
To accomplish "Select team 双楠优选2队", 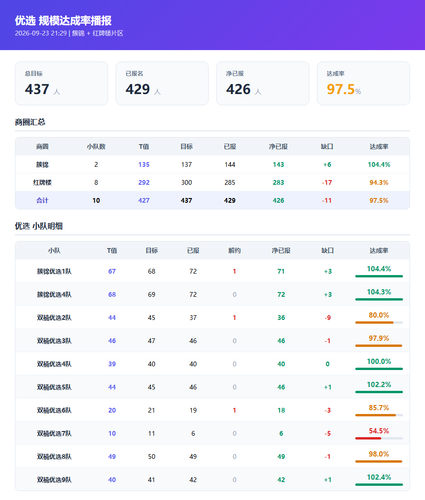I will click(54, 318).
